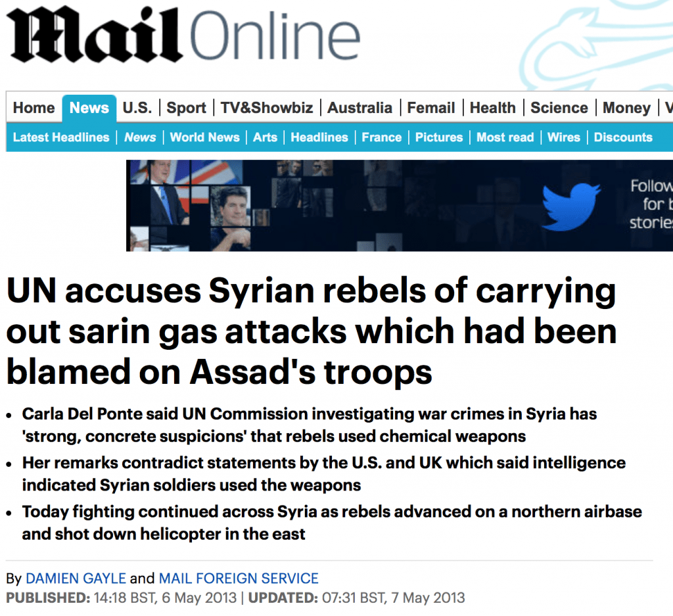Viewport: 673px width, 616px height.
Task: Open Latest Headlines submenu link
Action: point(61,137)
